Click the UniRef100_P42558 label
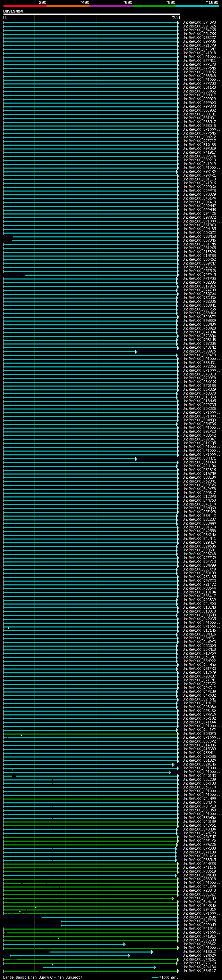Image resolution: width=222 pixels, height=980 pixels. click(x=199, y=531)
